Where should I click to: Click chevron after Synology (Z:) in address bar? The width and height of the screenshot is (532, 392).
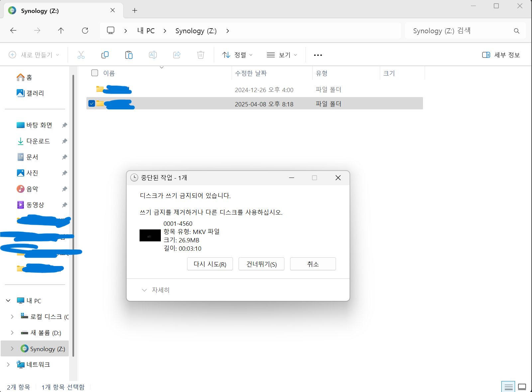(x=228, y=31)
